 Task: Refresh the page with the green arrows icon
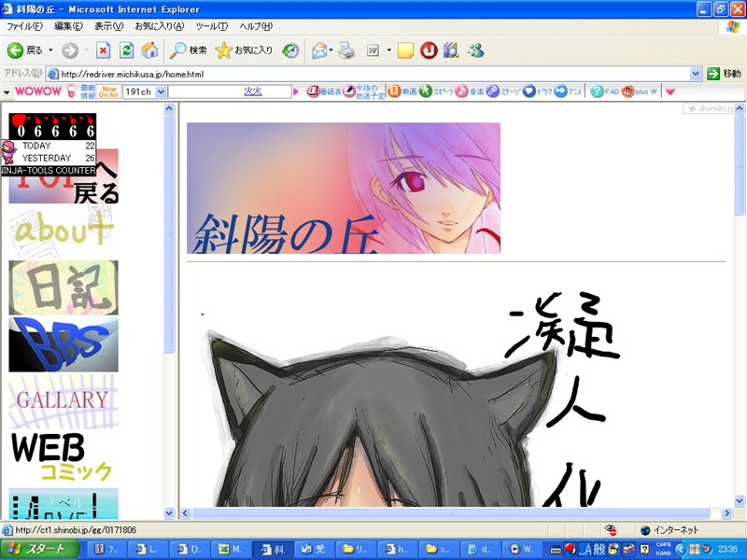126,50
